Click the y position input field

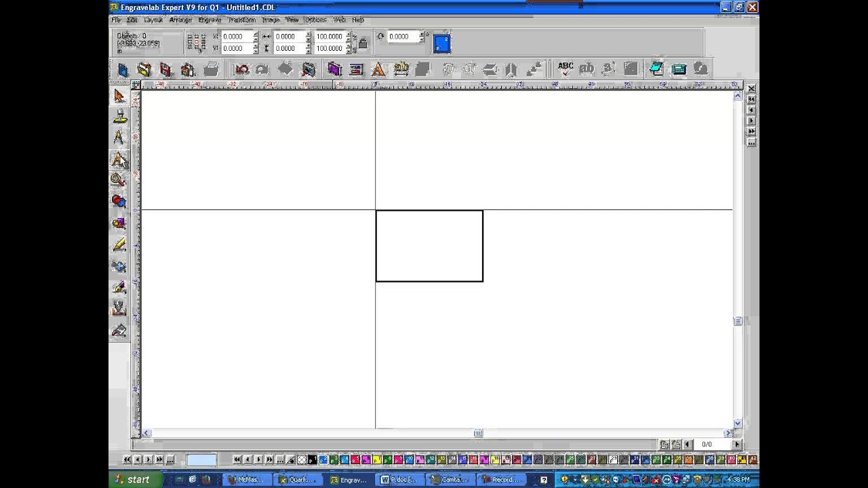pos(237,48)
